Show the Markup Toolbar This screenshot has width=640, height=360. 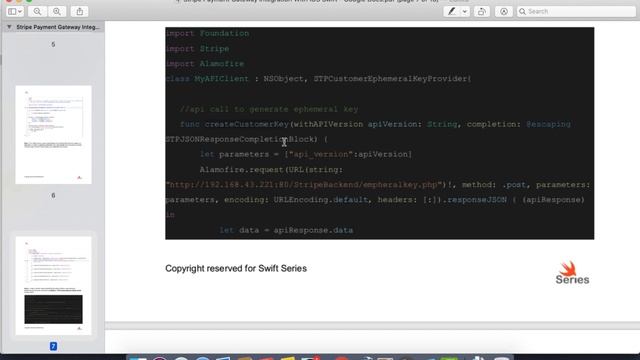click(x=504, y=11)
